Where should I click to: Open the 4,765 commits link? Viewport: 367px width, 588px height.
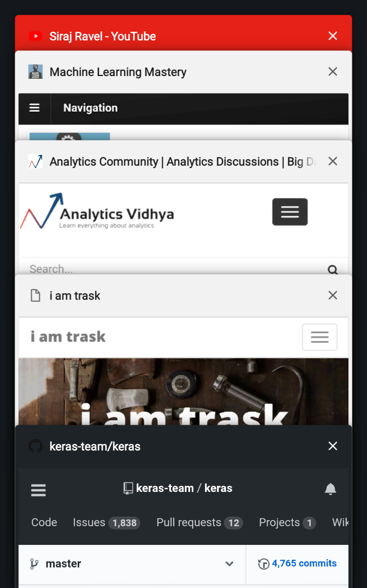[x=297, y=564]
